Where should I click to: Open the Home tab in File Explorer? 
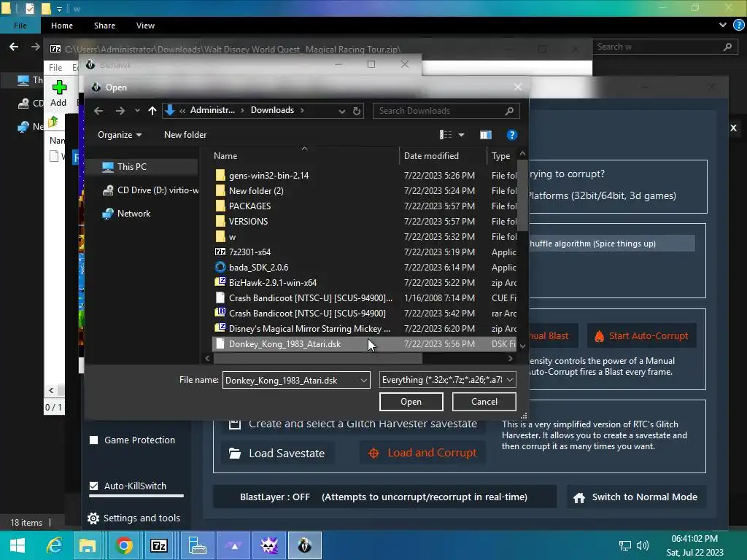point(62,26)
